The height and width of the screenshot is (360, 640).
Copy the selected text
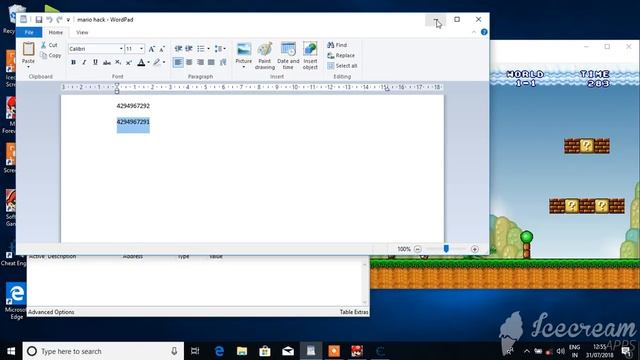(x=51, y=55)
